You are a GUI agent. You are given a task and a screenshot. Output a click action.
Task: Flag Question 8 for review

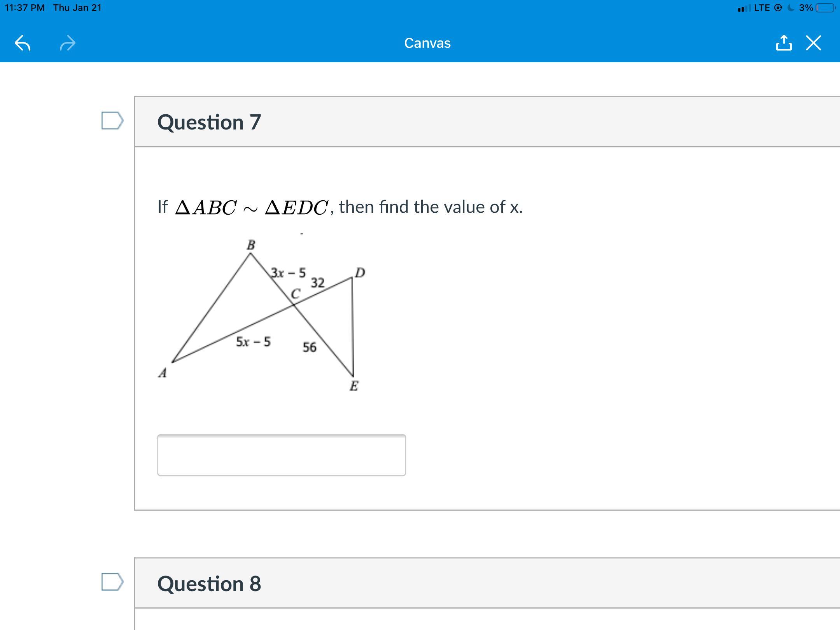[112, 582]
